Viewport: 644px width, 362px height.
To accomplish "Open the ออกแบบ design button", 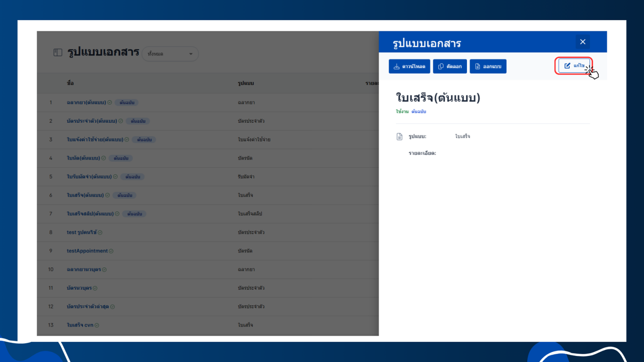I will [488, 66].
